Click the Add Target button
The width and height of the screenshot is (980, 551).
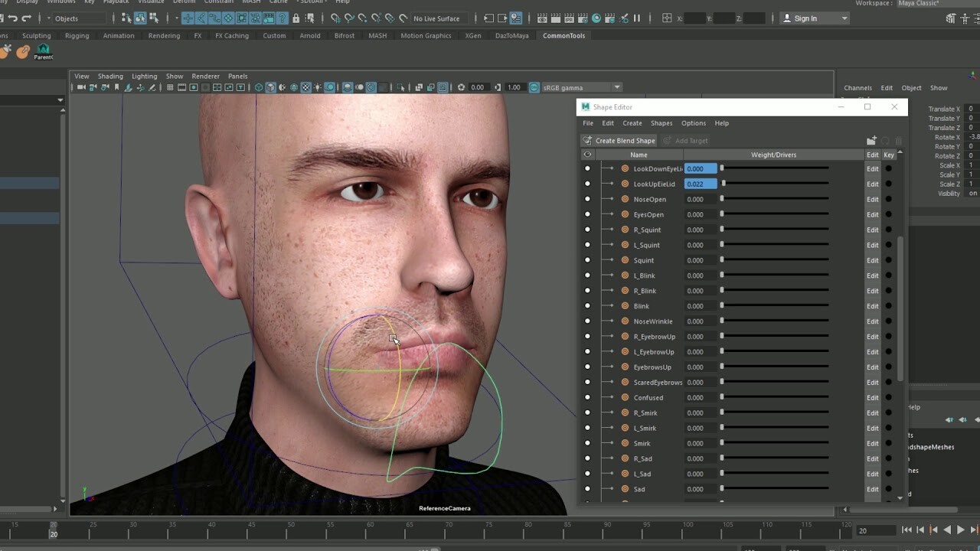(685, 141)
